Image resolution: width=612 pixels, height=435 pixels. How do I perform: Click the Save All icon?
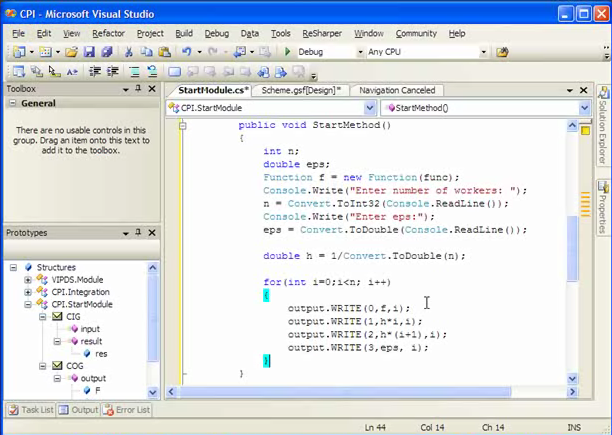[x=106, y=52]
